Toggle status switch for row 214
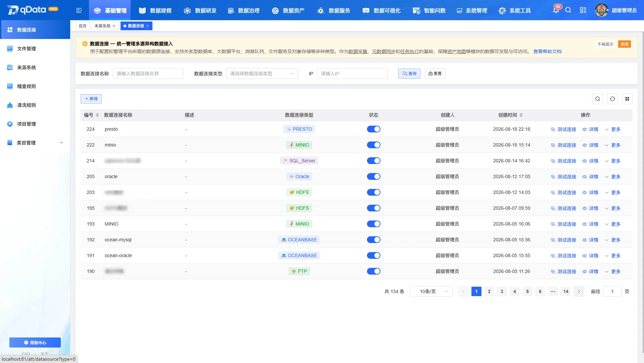 pyautogui.click(x=374, y=161)
